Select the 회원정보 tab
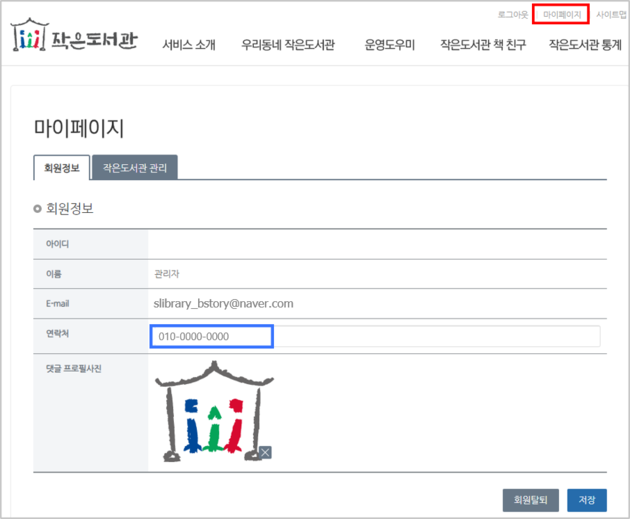The width and height of the screenshot is (630, 519). (x=62, y=168)
